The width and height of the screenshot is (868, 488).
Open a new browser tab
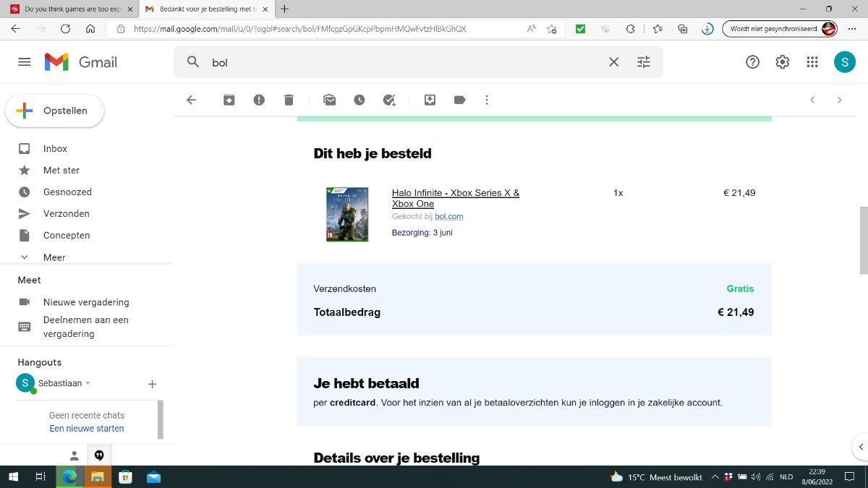[284, 9]
